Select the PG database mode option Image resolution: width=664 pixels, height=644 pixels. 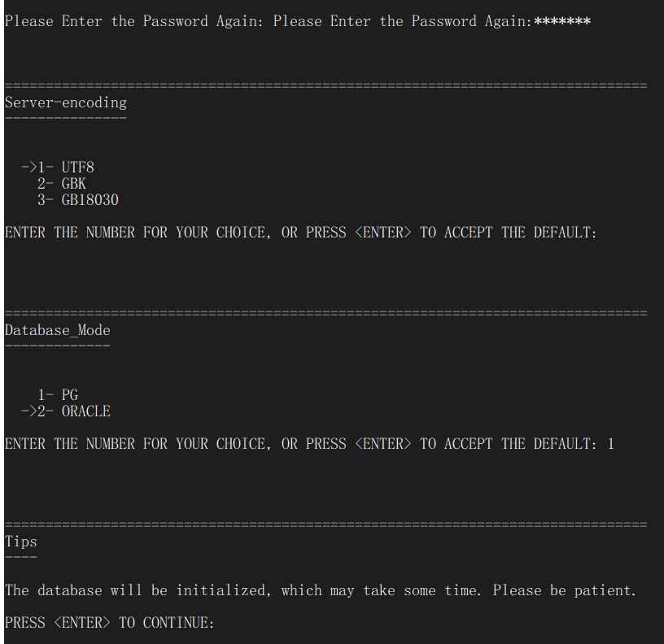point(69,395)
